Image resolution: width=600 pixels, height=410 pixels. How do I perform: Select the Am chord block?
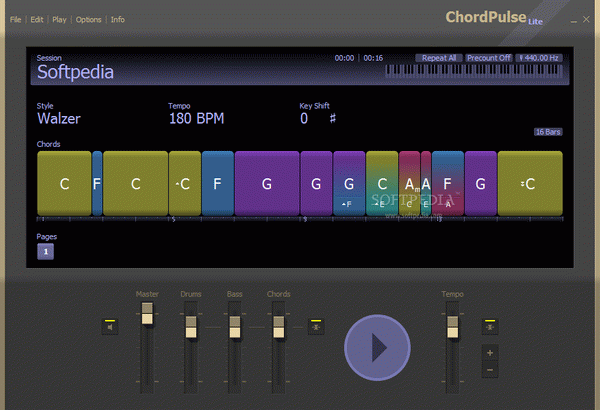tap(409, 183)
